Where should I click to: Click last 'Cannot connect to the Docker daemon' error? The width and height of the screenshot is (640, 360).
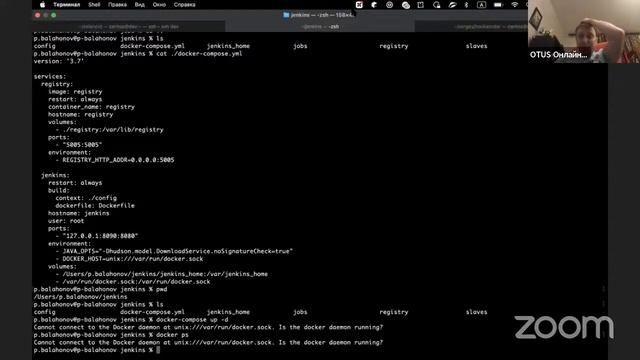pyautogui.click(x=208, y=342)
